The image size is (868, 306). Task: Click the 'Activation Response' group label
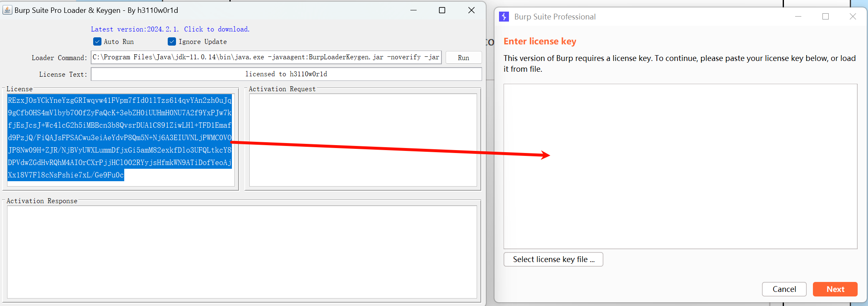click(x=42, y=201)
